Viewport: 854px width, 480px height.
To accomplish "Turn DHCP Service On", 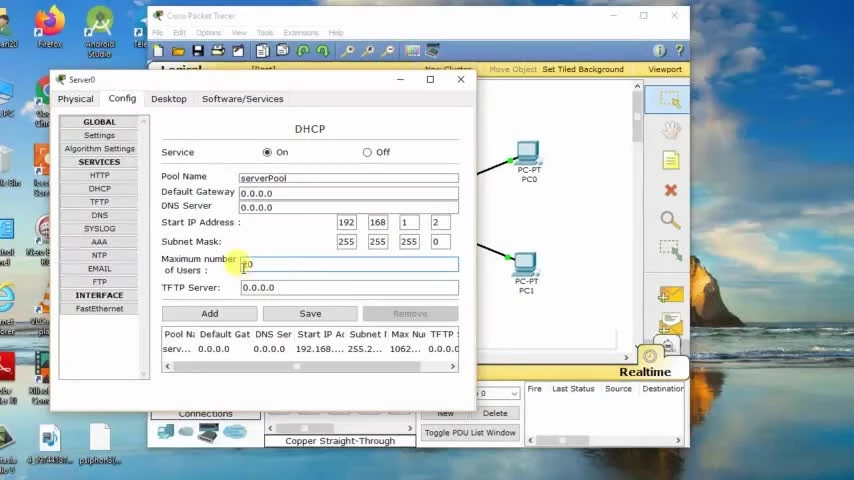I will pyautogui.click(x=267, y=153).
